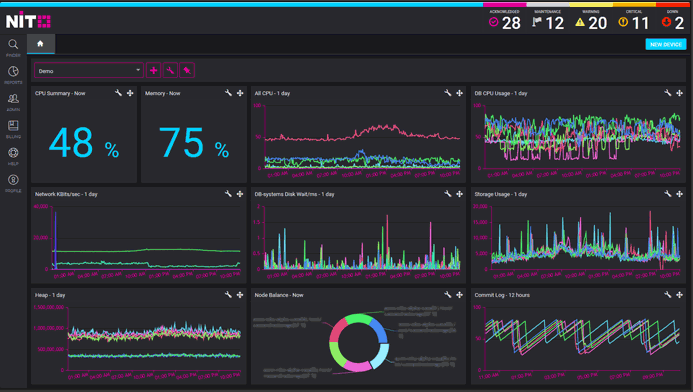Click the New Device button
The image size is (693, 392).
pos(666,44)
